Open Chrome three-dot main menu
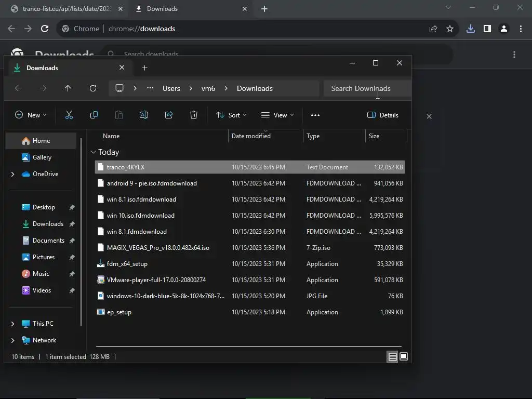The height and width of the screenshot is (399, 532). pyautogui.click(x=521, y=29)
